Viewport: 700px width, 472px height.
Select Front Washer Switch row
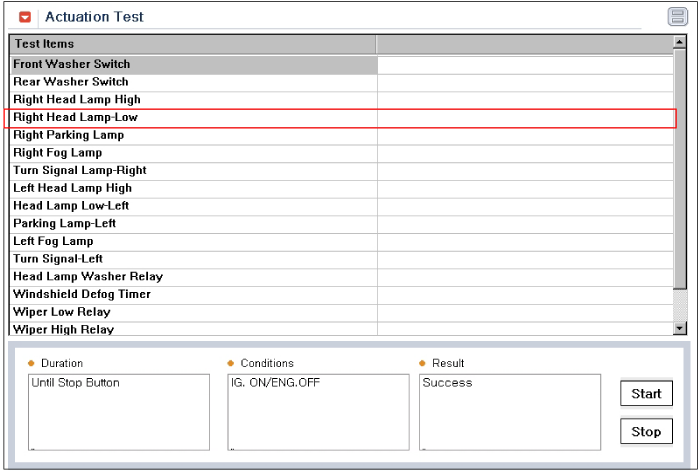click(x=342, y=65)
